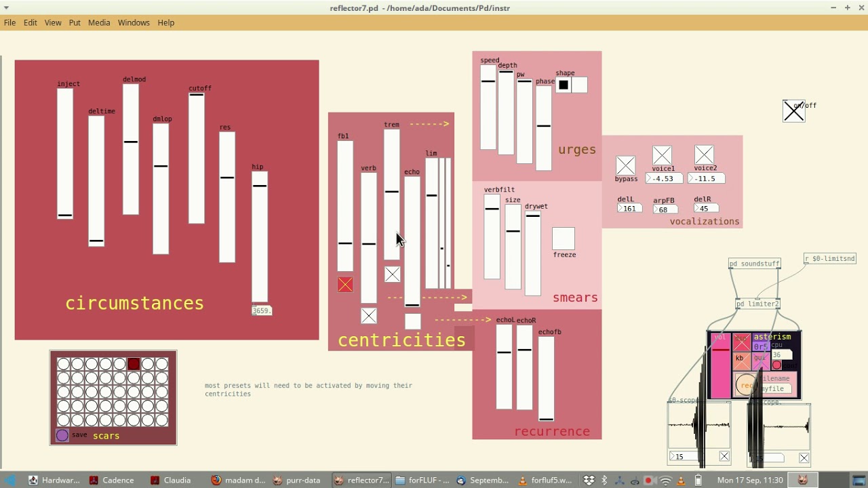The image size is (868, 488).
Task: Click the res slider
Action: [x=227, y=197]
